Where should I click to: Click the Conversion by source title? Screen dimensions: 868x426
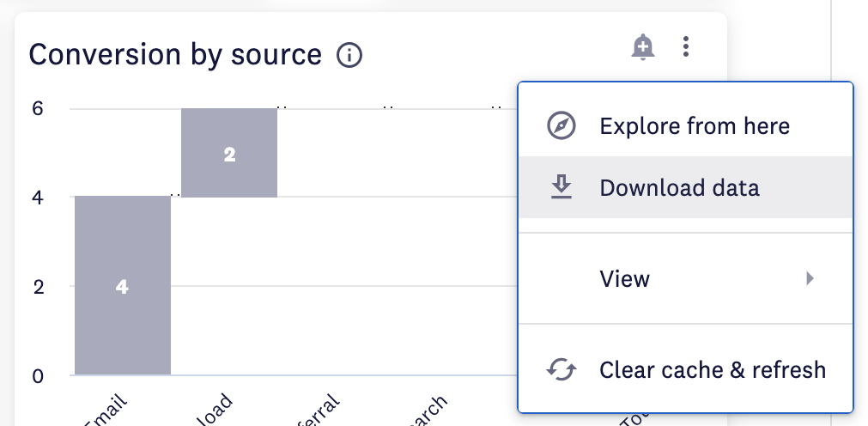point(175,55)
